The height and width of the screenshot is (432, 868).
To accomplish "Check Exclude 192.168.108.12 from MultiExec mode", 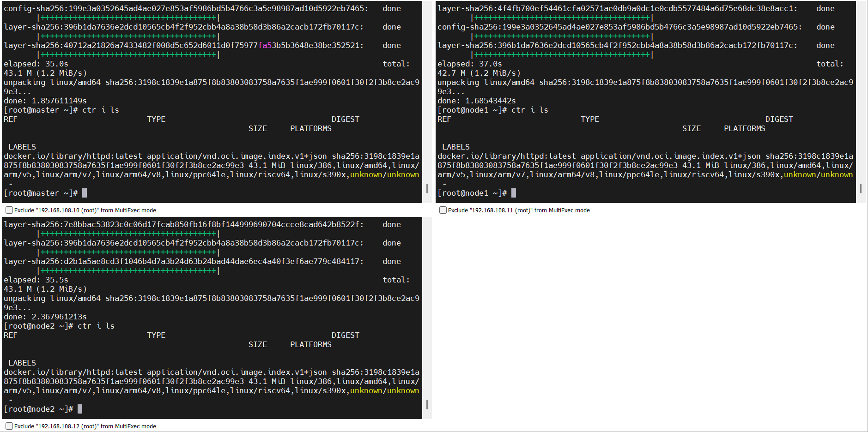I will click(x=9, y=426).
